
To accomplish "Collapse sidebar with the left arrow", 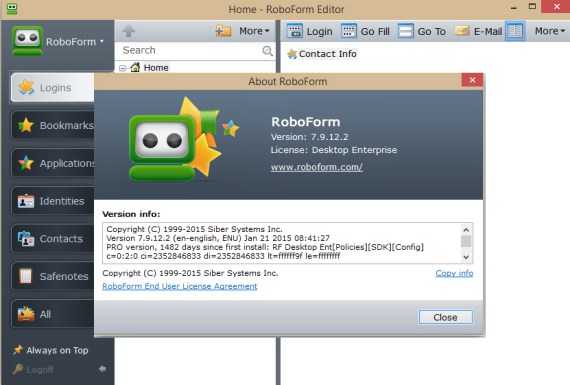I will tap(103, 369).
